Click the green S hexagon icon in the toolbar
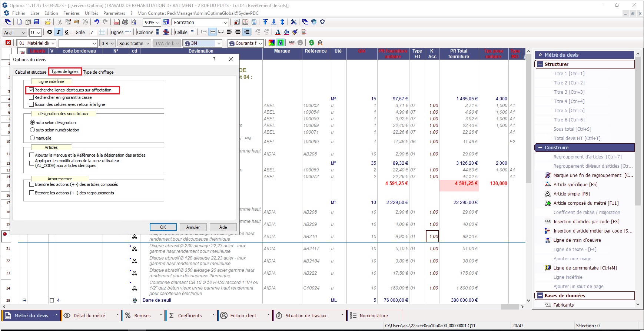 point(311,43)
